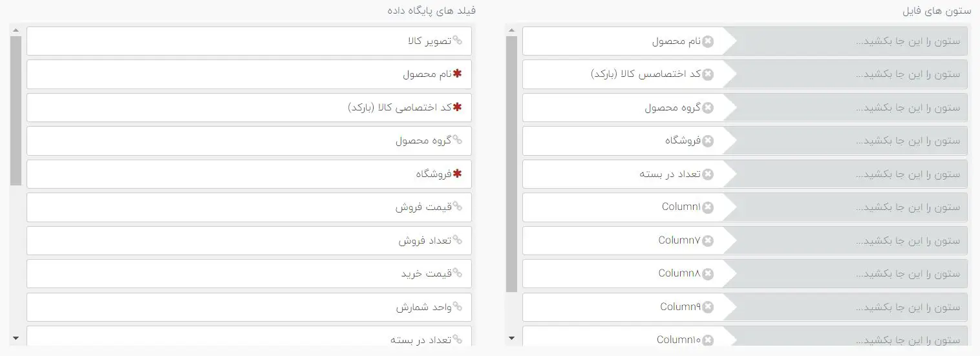Screen dimensions: 980x356
Task: Select the Column۱ file column item
Action: click(x=623, y=207)
